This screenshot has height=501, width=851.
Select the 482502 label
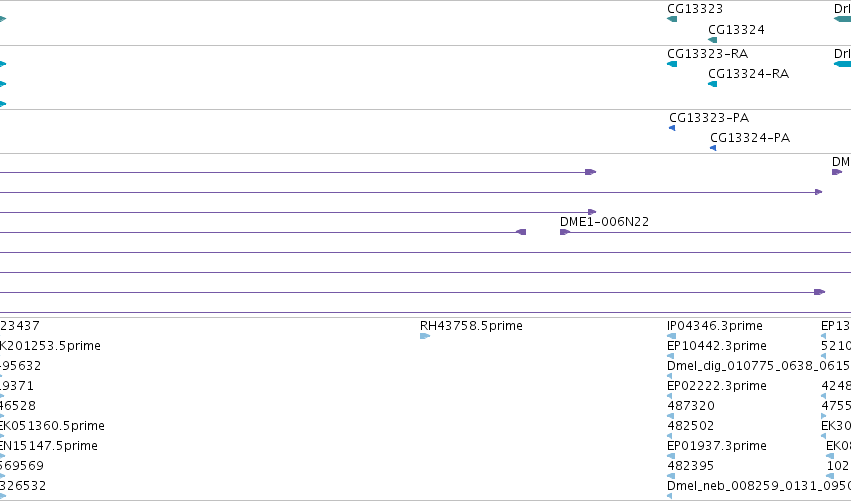tap(691, 426)
